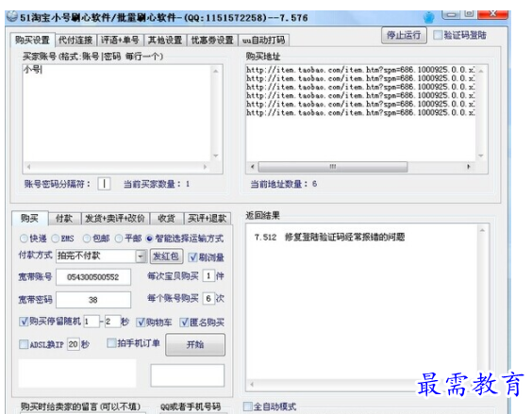The image size is (532, 414).
Task: Click the 停止运行 button
Action: [x=404, y=35]
